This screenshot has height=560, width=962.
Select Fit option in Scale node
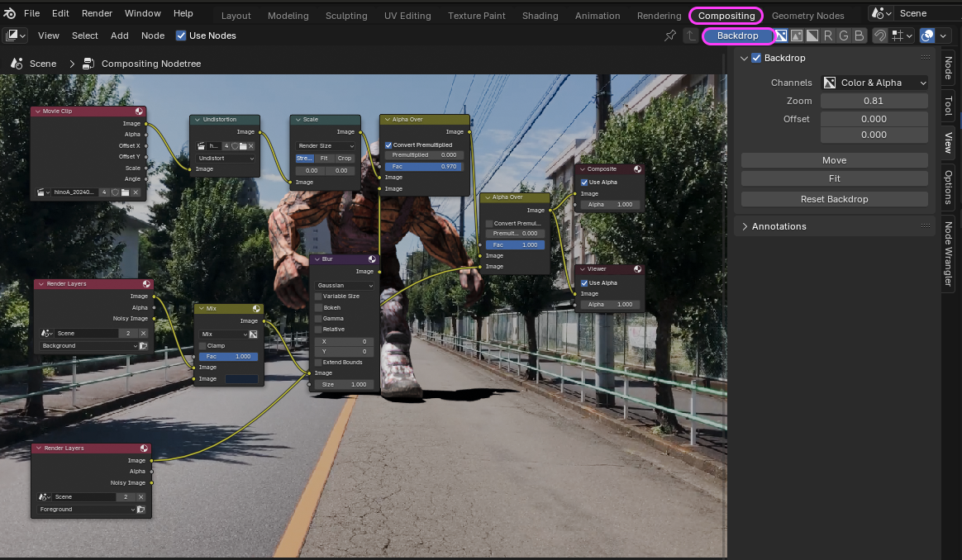point(324,159)
